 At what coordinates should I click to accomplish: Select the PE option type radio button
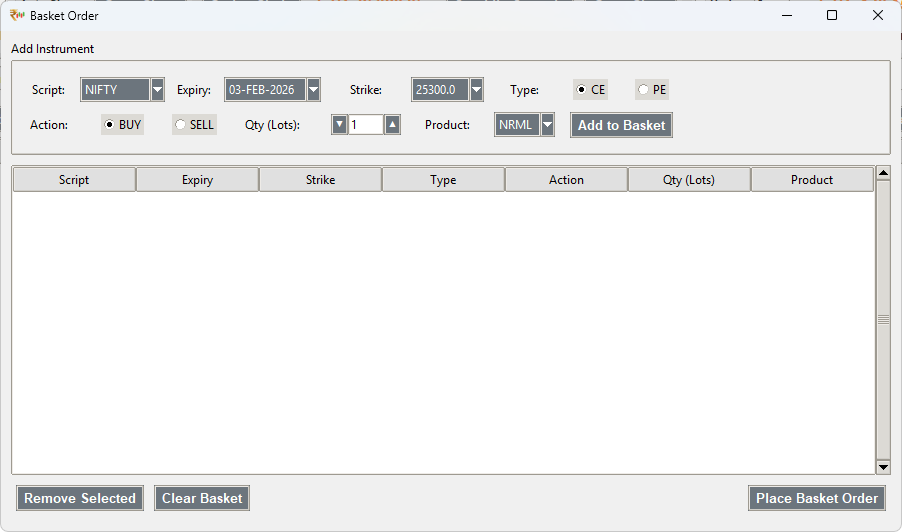click(x=652, y=90)
